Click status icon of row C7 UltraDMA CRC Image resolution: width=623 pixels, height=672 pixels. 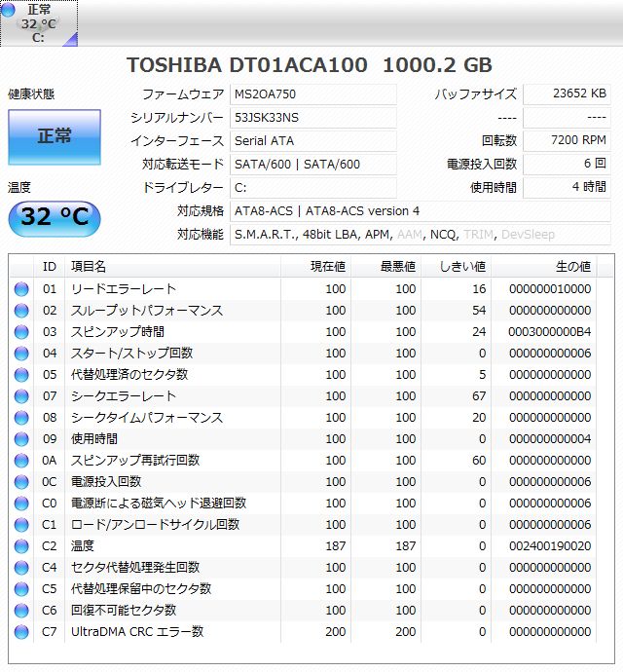point(21,632)
